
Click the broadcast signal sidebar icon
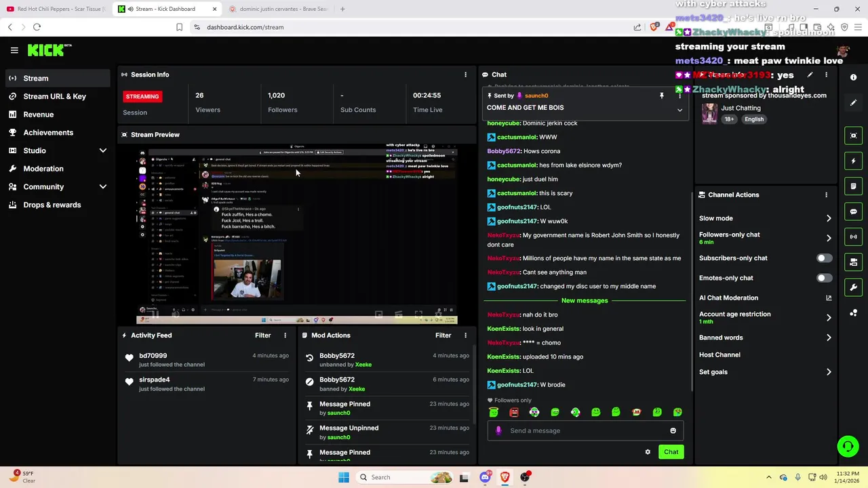854,237
